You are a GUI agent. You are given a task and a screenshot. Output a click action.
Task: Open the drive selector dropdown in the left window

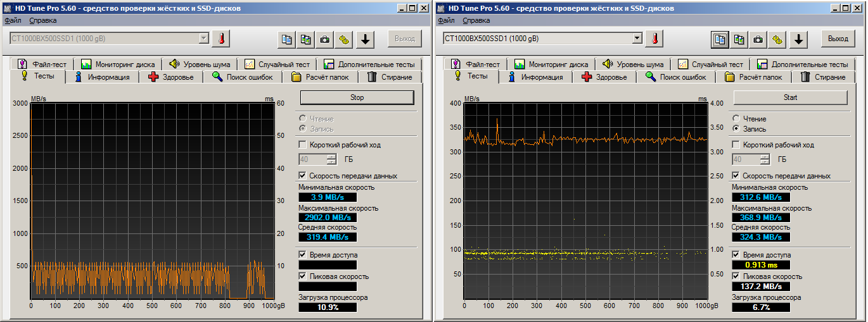(x=203, y=39)
